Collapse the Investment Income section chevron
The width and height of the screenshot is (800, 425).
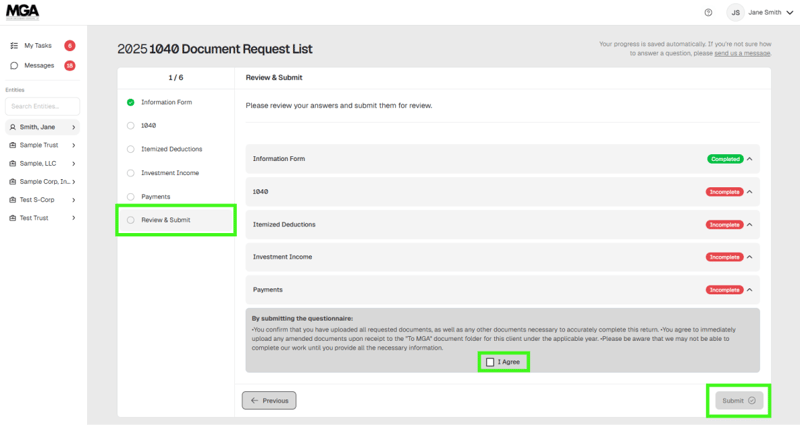pyautogui.click(x=749, y=257)
